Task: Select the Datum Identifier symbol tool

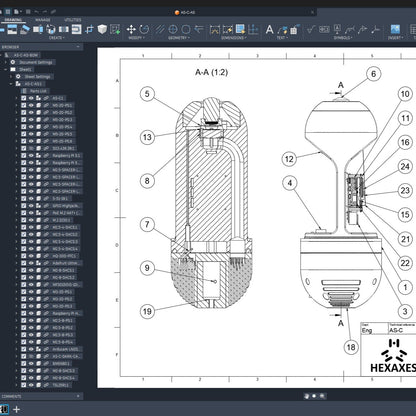Action: coord(337,30)
